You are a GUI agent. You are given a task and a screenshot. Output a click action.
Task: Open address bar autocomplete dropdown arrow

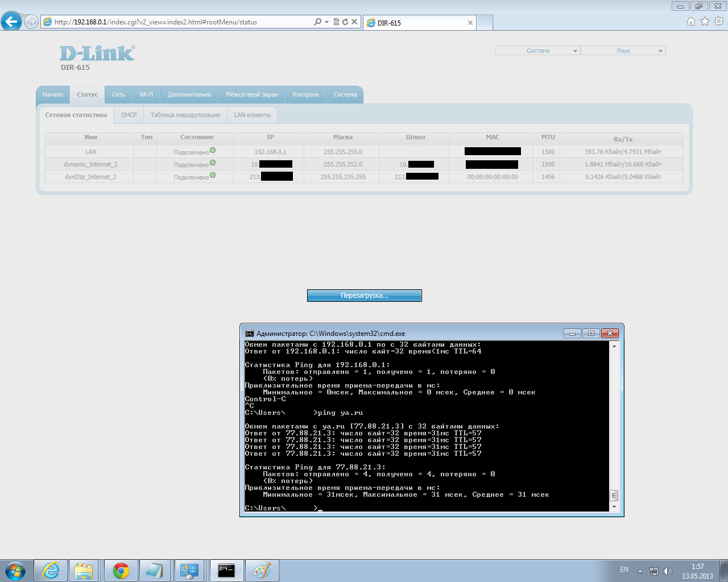point(326,22)
